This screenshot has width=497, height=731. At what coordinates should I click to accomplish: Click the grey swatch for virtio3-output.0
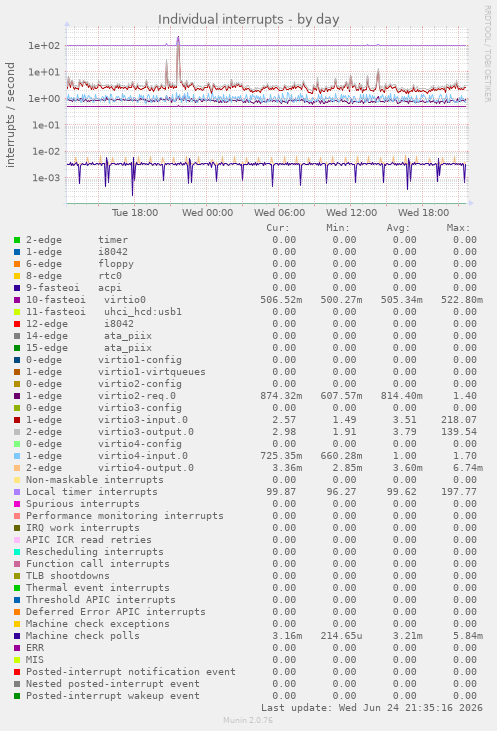click(x=17, y=432)
